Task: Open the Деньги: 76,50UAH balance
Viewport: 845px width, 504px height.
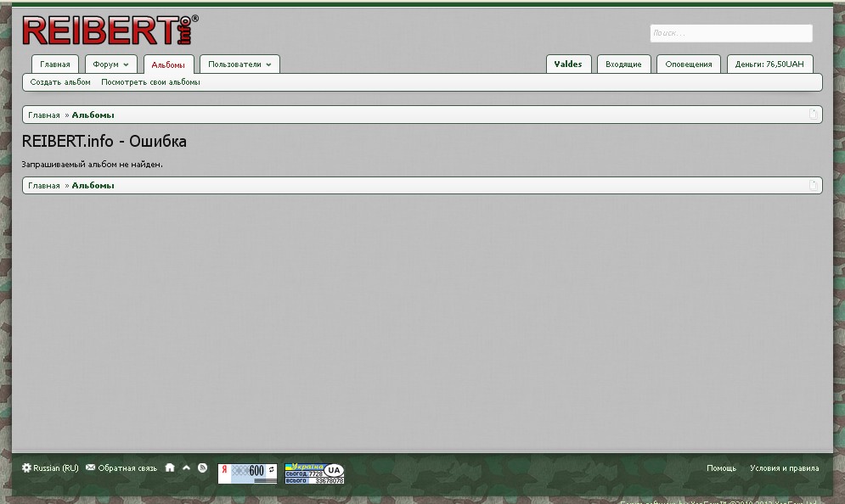Action: (769, 64)
